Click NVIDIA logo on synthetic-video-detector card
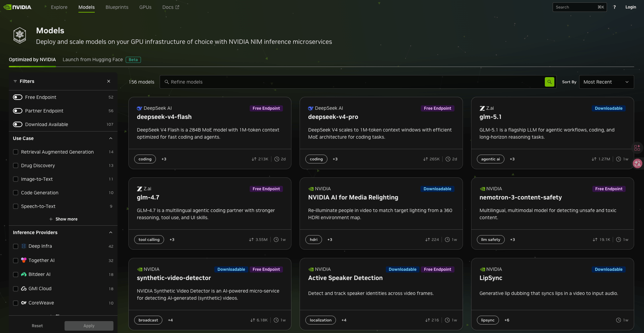Screen dimensions: 644x333 pos(139,269)
